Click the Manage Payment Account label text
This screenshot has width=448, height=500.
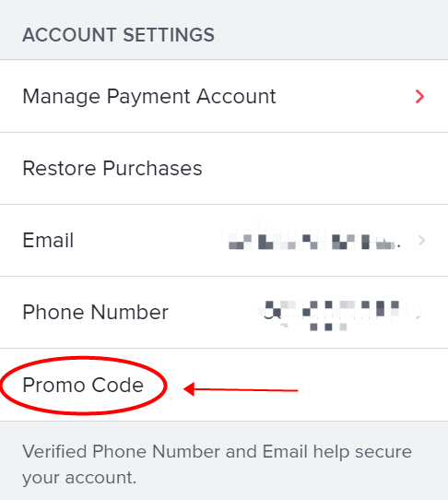pyautogui.click(x=149, y=97)
